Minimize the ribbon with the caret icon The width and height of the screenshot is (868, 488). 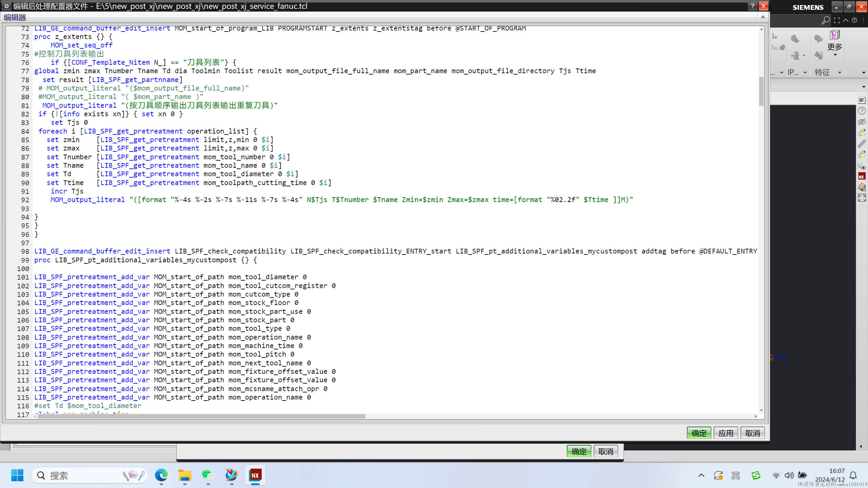(846, 20)
